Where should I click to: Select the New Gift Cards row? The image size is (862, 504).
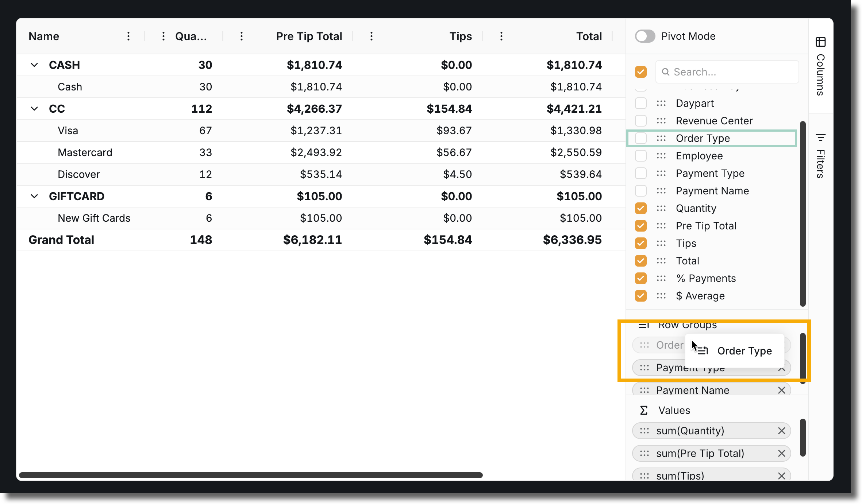coord(321,218)
